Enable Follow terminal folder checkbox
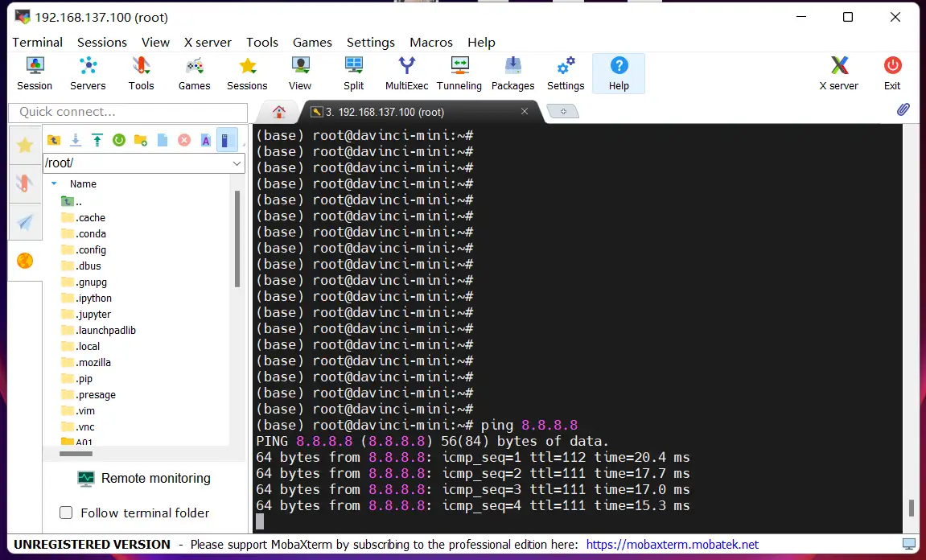The image size is (926, 560). pyautogui.click(x=66, y=513)
